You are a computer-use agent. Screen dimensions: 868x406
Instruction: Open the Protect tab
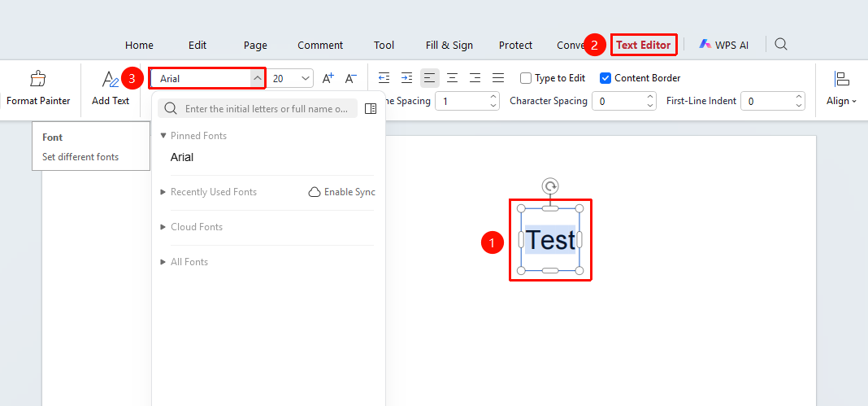click(x=515, y=46)
